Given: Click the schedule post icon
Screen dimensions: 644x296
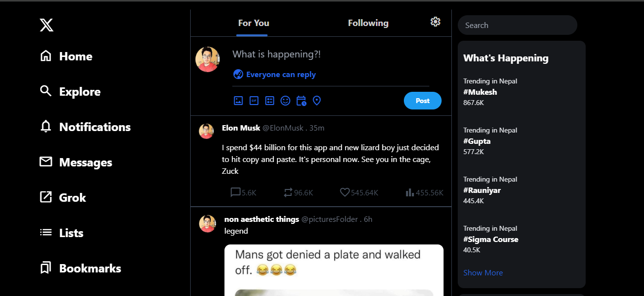Looking at the screenshot, I should pyautogui.click(x=301, y=100).
